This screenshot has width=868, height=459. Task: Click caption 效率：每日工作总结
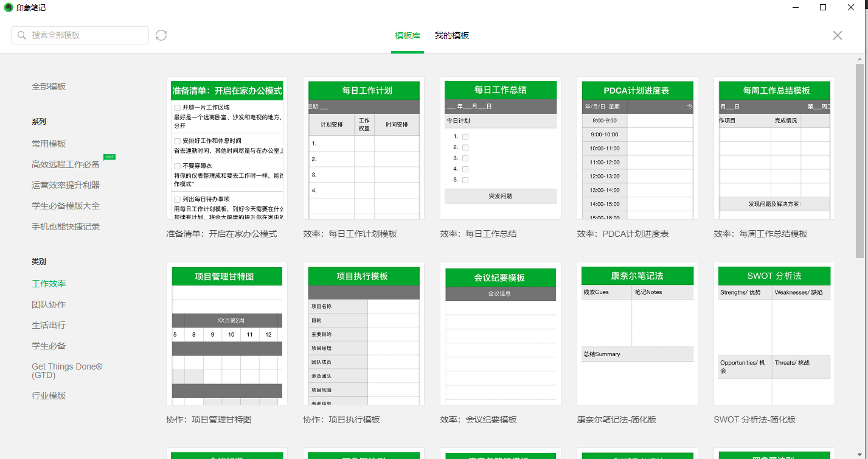coord(478,234)
